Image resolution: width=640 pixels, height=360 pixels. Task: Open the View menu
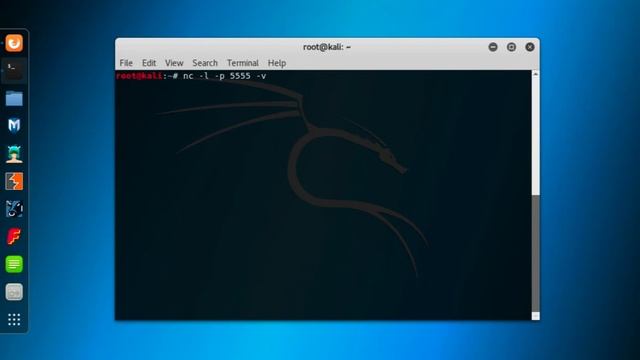click(x=174, y=63)
